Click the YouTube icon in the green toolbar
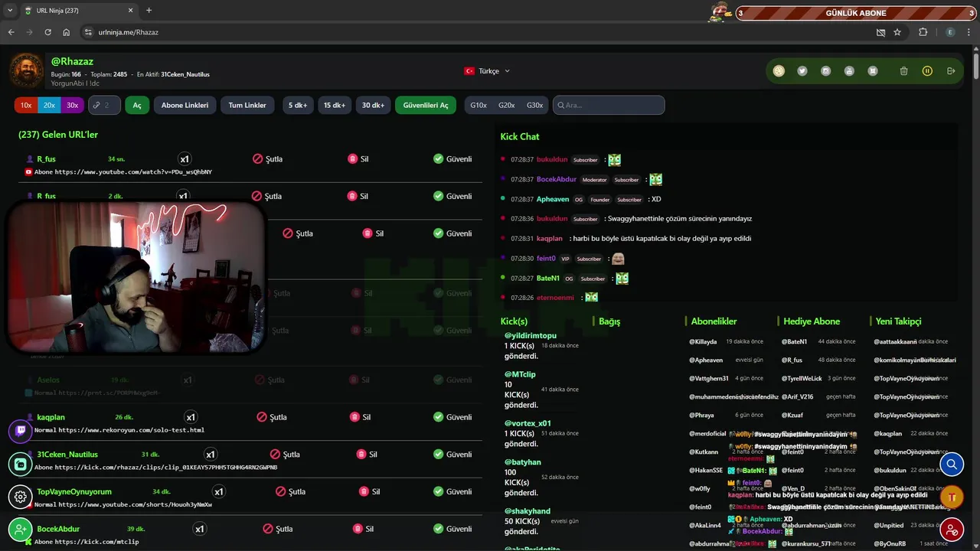Image resolution: width=980 pixels, height=551 pixels. 849,71
